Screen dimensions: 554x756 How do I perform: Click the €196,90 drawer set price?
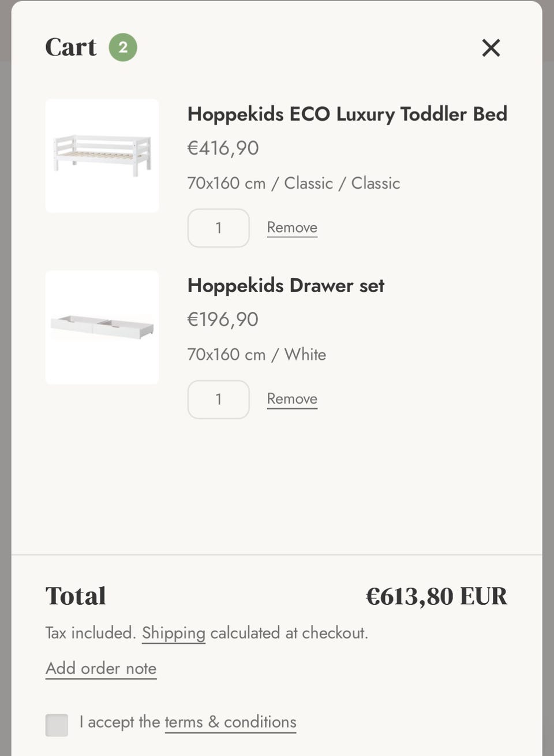(223, 319)
